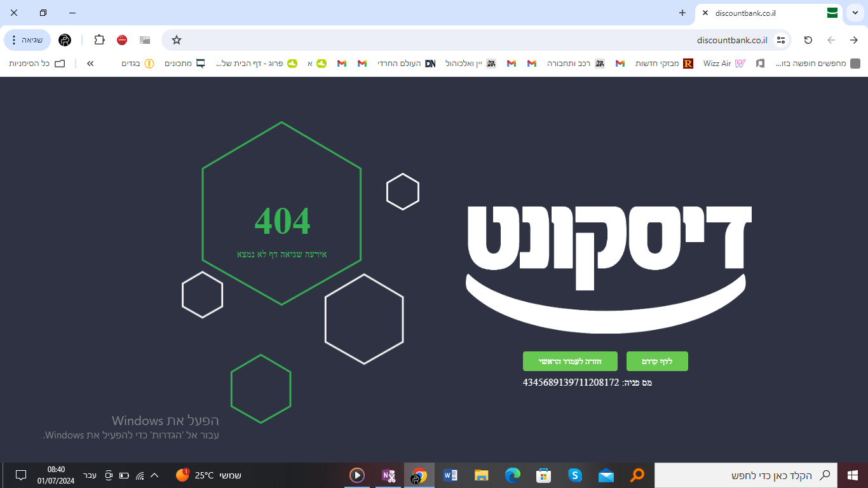Open File Explorer from the taskbar

pyautogui.click(x=482, y=475)
